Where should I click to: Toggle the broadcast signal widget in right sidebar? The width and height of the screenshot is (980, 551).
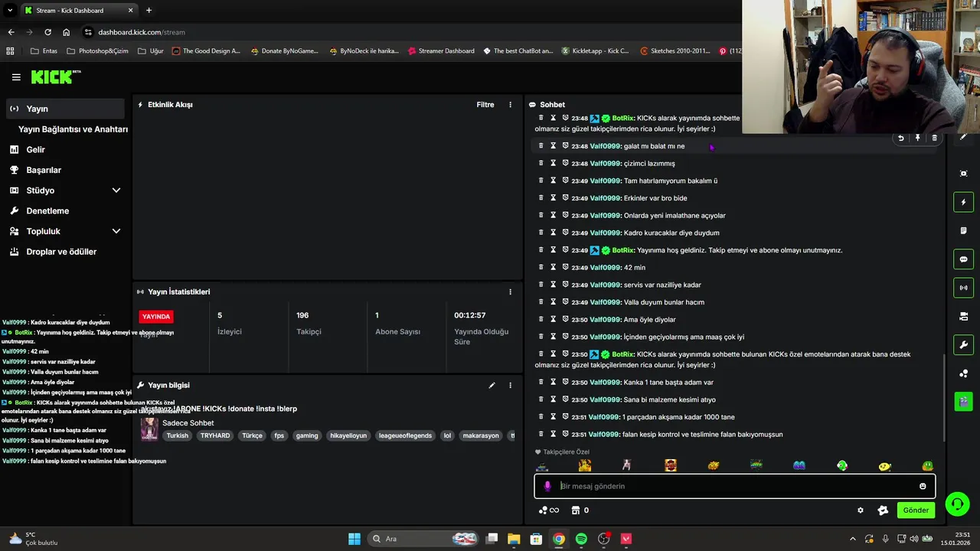(x=964, y=288)
